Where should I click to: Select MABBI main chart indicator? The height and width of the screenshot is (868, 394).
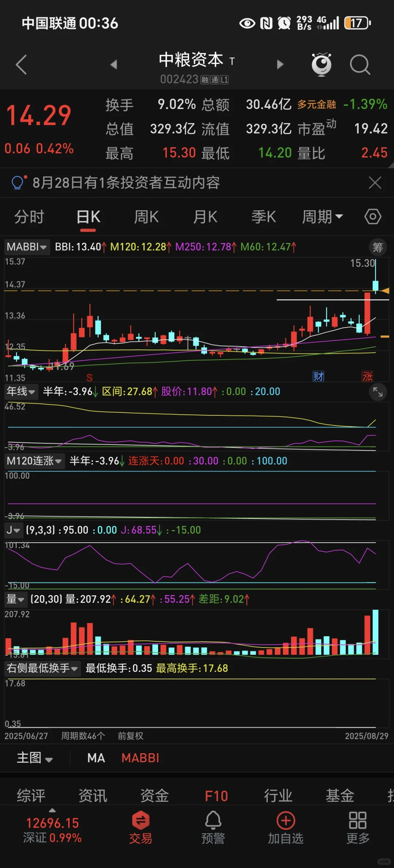[x=140, y=758]
